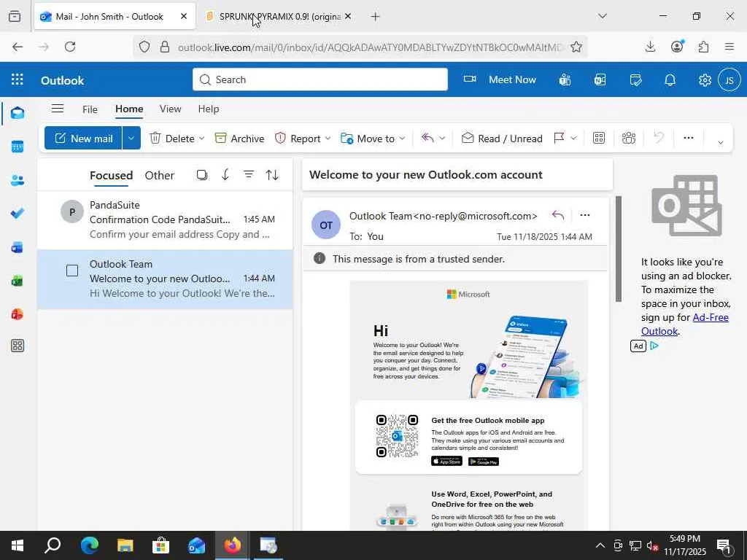Open the File menu
This screenshot has width=747, height=560.
tap(90, 109)
